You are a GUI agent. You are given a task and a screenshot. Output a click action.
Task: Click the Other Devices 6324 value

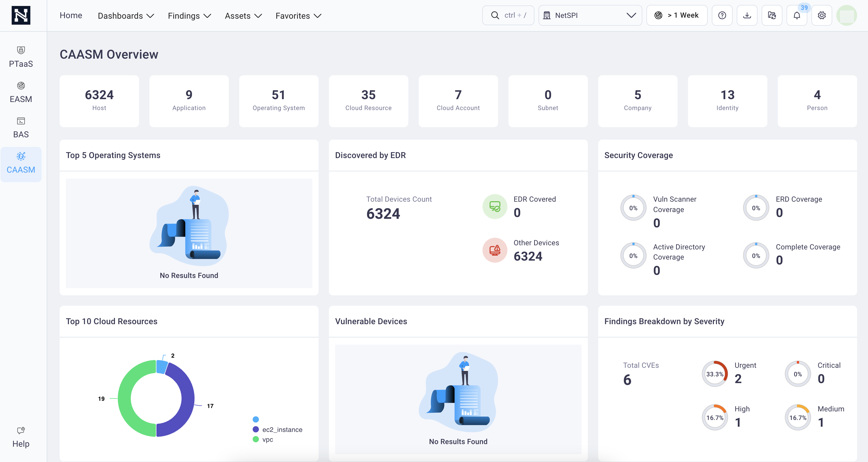coord(528,256)
